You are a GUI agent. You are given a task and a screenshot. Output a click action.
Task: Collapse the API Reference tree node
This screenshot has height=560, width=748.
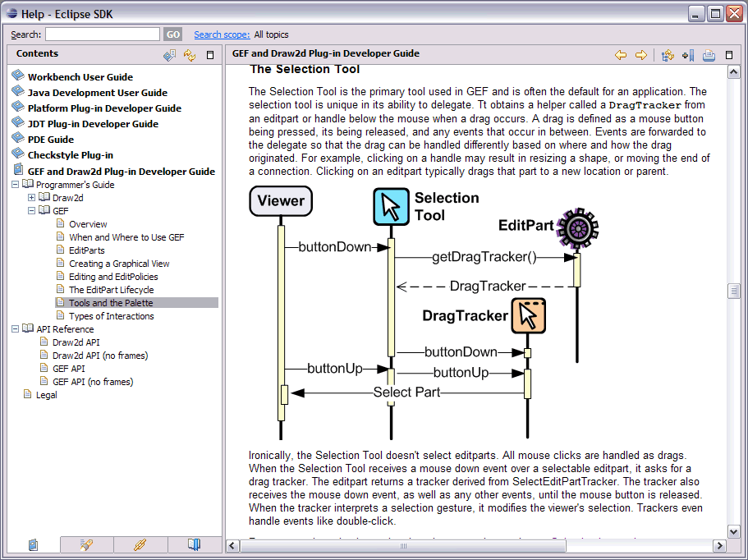16,328
